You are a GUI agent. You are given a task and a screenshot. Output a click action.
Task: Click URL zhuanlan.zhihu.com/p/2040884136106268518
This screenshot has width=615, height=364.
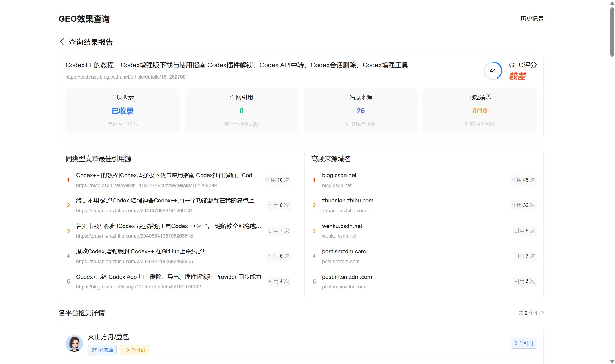134,236
